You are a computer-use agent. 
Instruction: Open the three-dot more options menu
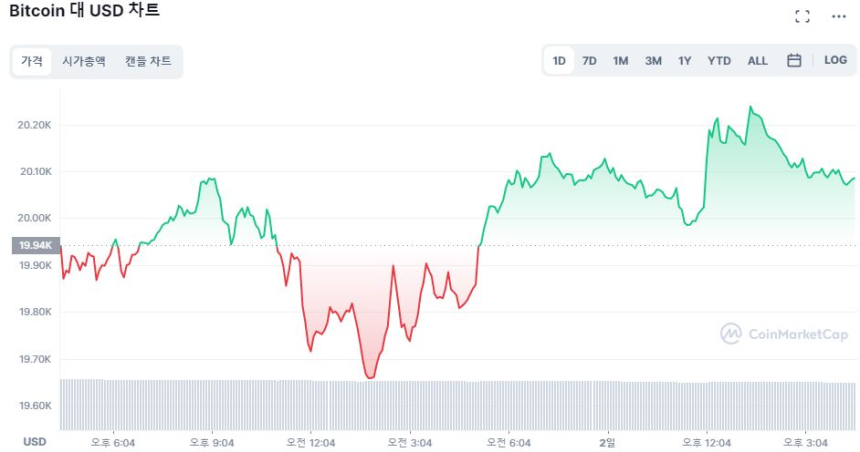[838, 16]
